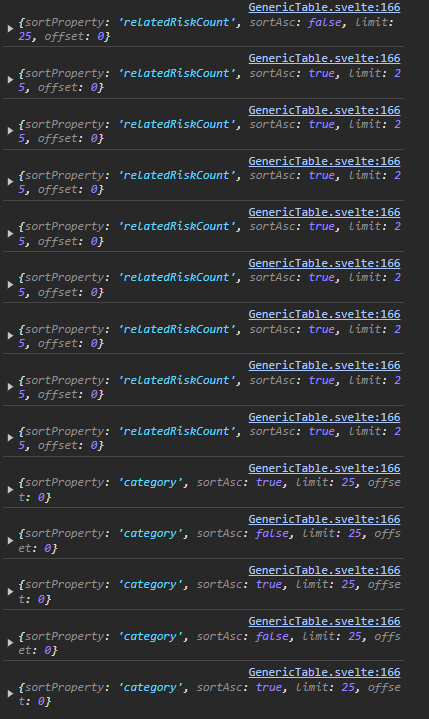Expand the first relatedRiskCount sortAsc true object
The height and width of the screenshot is (719, 429).
pos(10,80)
